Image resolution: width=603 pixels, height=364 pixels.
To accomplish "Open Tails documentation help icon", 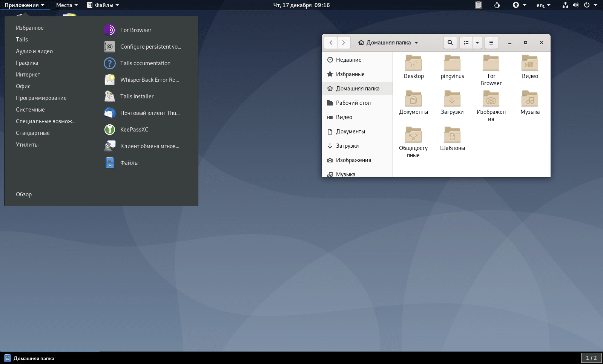I will pos(109,63).
